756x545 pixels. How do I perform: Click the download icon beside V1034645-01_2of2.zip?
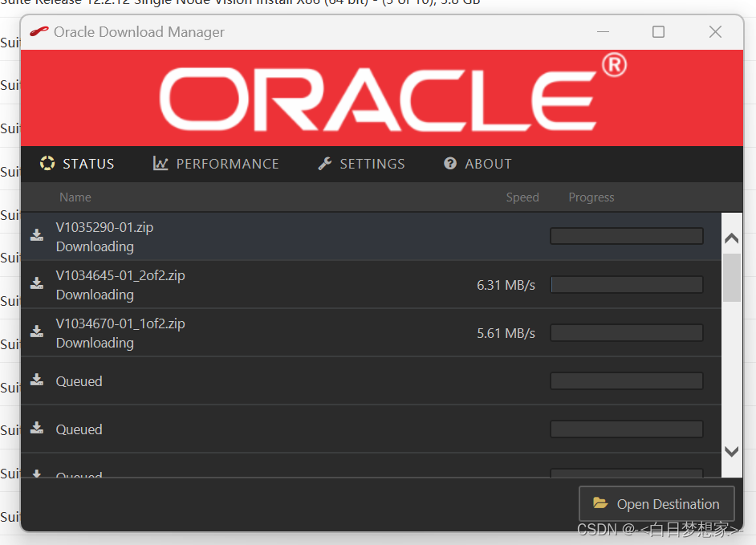[36, 284]
